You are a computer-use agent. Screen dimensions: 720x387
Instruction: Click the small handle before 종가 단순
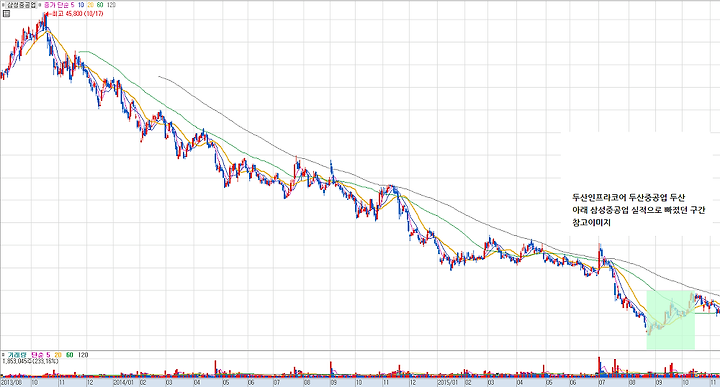click(40, 5)
